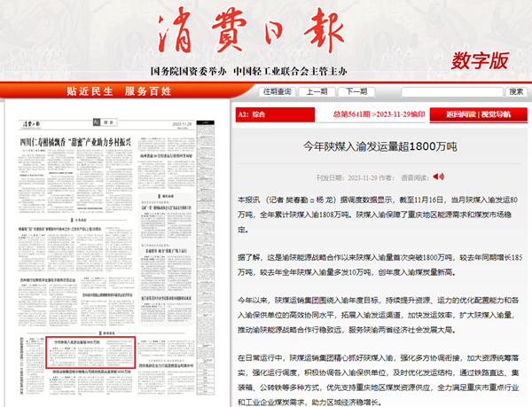The image size is (532, 407).
Task: Open 江苏动态 section article on page thumbnail
Action: (x=60, y=230)
